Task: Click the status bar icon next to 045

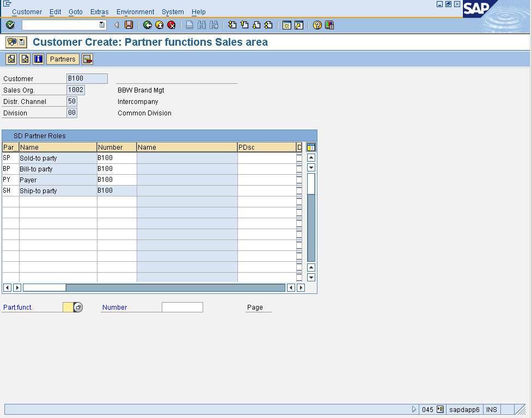Action: pyautogui.click(x=440, y=409)
